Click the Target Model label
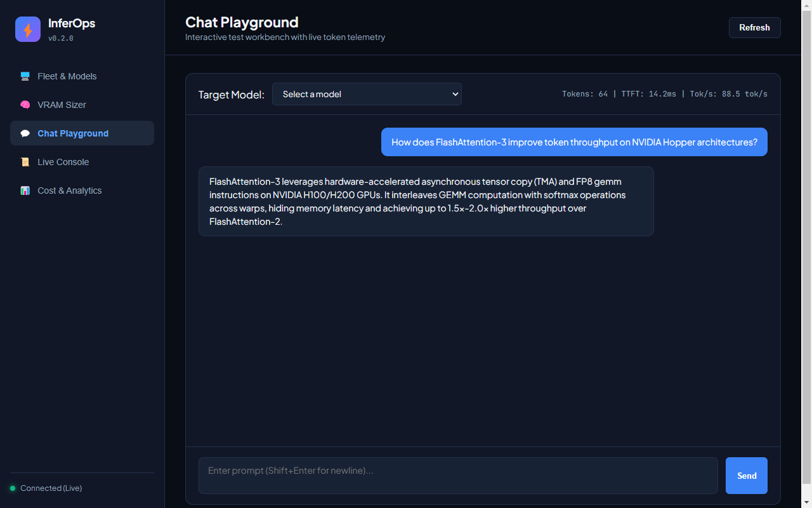 coord(231,95)
